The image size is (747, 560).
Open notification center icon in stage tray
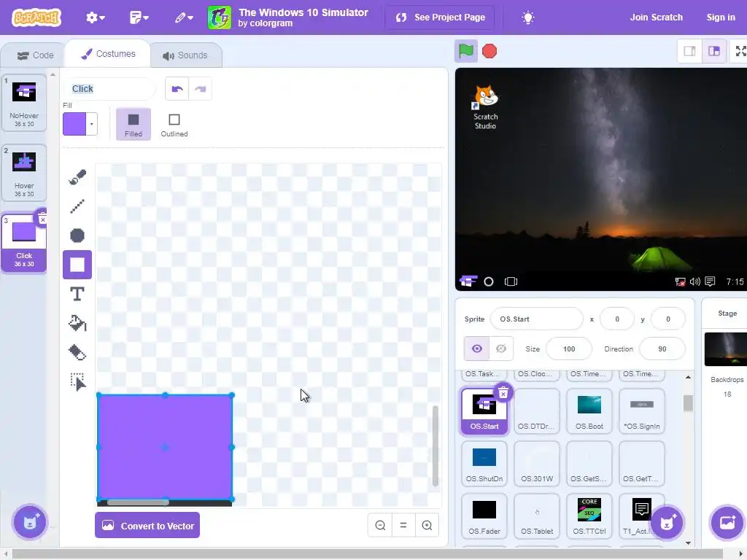click(710, 281)
